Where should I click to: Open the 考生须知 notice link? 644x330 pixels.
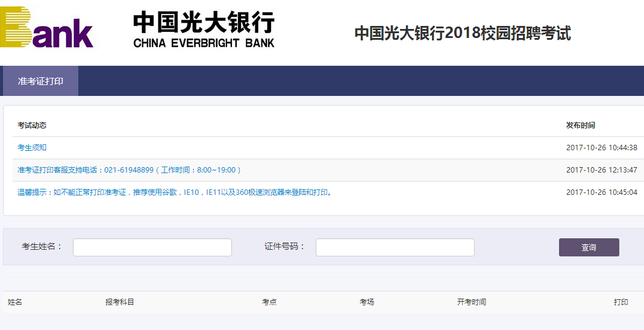tap(32, 148)
